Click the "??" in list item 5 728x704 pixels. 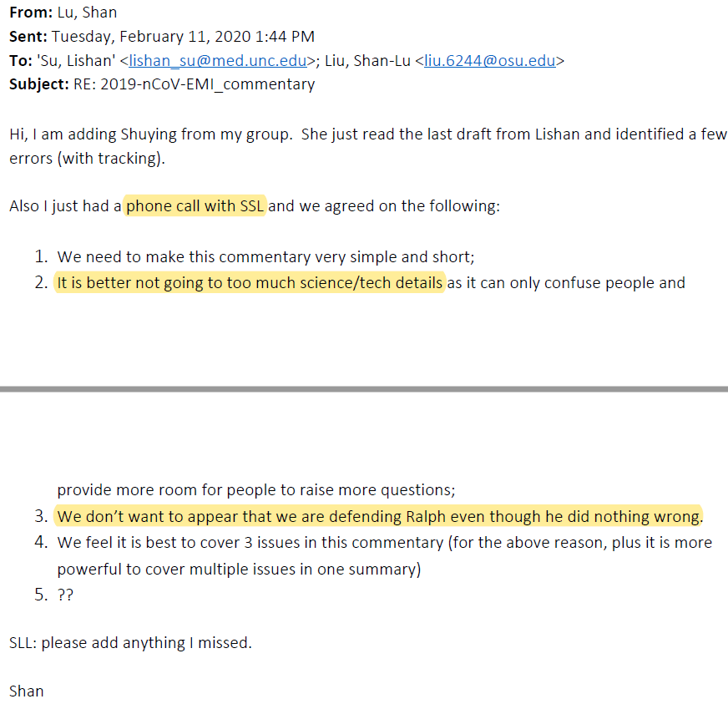pyautogui.click(x=64, y=595)
